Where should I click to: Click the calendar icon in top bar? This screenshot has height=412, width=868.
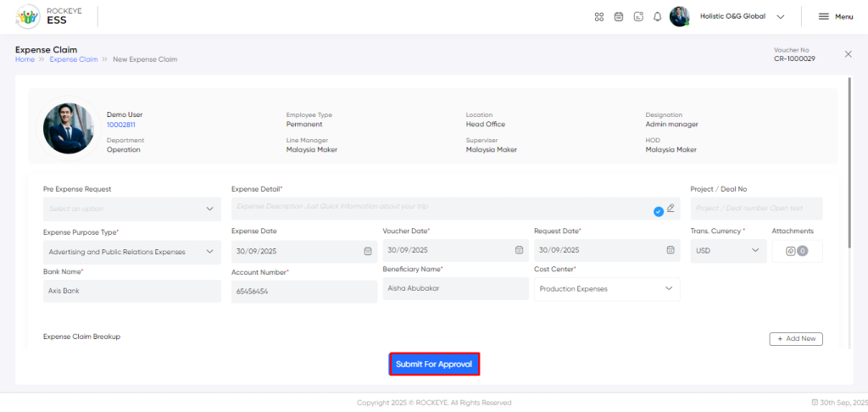(619, 16)
